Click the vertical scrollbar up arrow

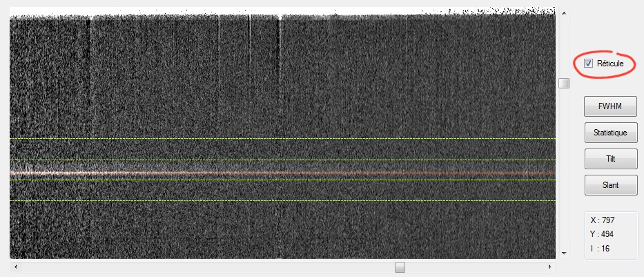pos(564,13)
